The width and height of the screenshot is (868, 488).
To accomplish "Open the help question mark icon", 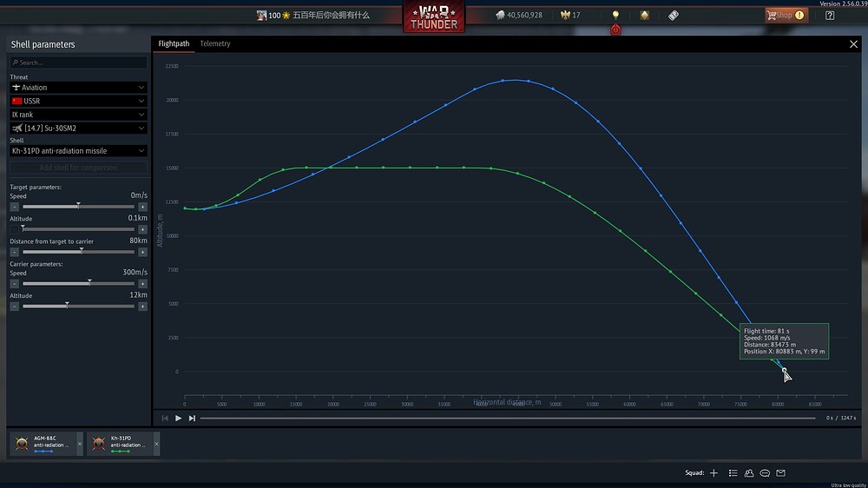I will point(830,16).
